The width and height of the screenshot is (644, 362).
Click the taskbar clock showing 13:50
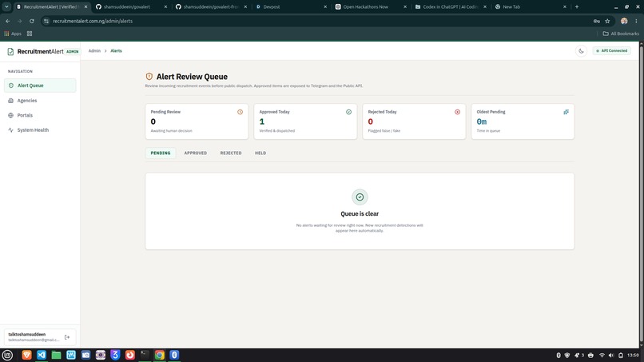(x=633, y=355)
